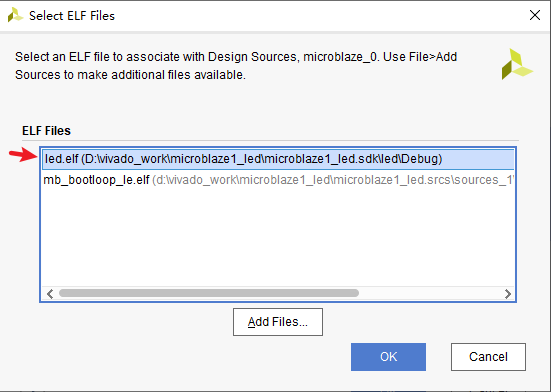
Task: Click the large Vivado logo beside instructions
Action: coord(517,64)
